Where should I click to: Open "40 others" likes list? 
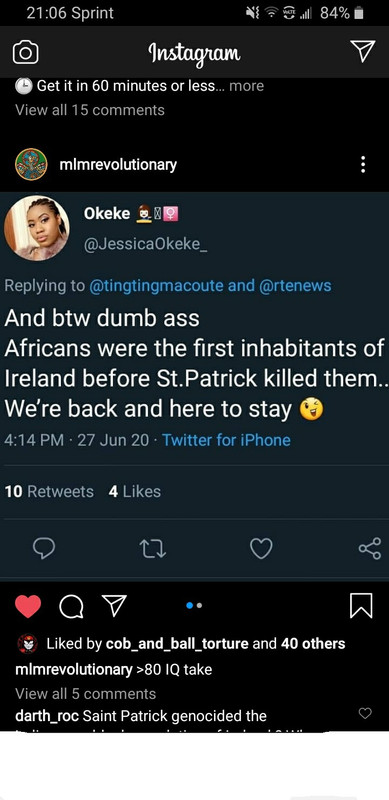coord(313,643)
